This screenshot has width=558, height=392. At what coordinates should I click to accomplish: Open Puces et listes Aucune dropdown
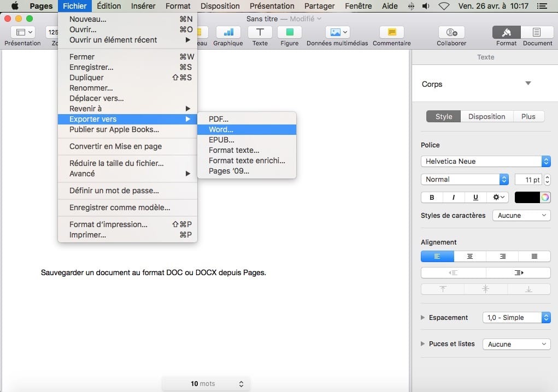coord(516,344)
